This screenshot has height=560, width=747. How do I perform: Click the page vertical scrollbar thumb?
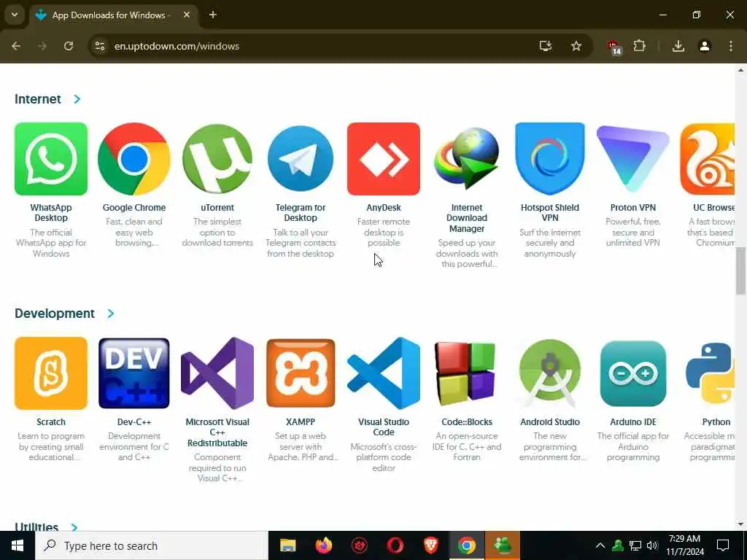tap(740, 271)
